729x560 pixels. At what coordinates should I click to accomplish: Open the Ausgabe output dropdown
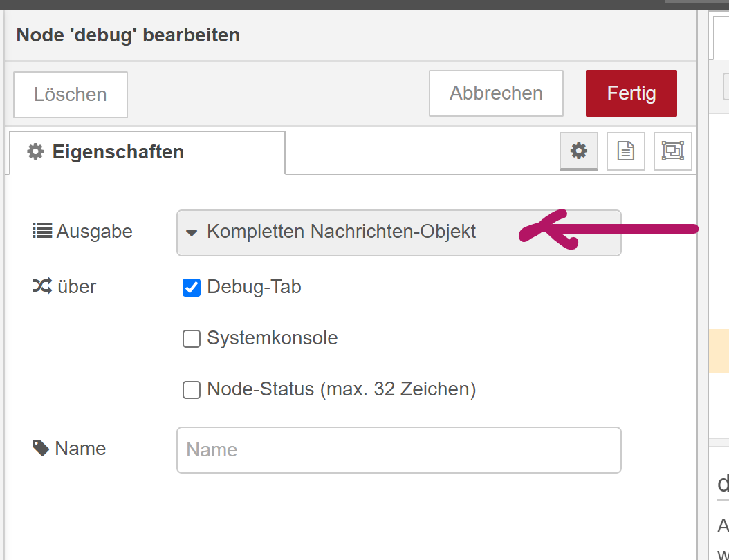[398, 232]
